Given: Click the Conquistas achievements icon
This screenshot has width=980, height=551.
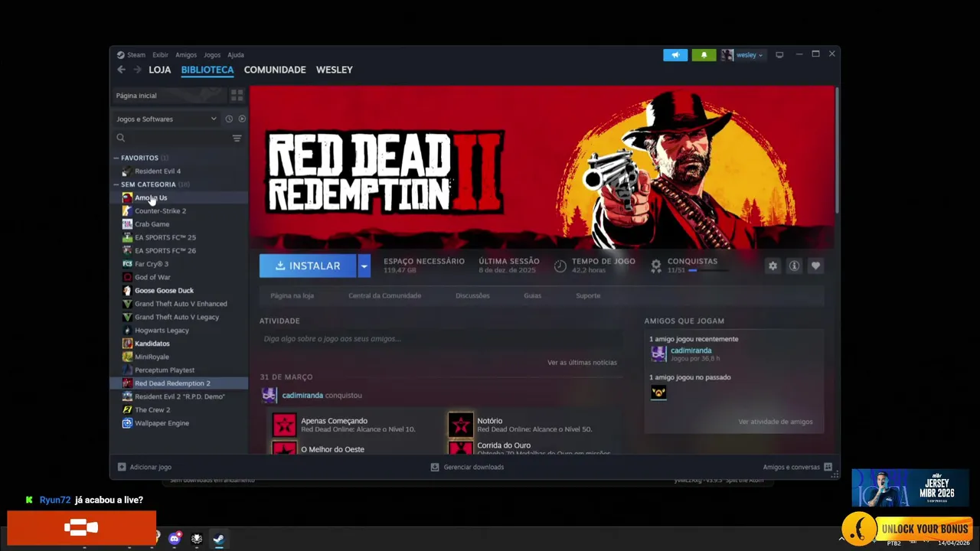Looking at the screenshot, I should 656,266.
